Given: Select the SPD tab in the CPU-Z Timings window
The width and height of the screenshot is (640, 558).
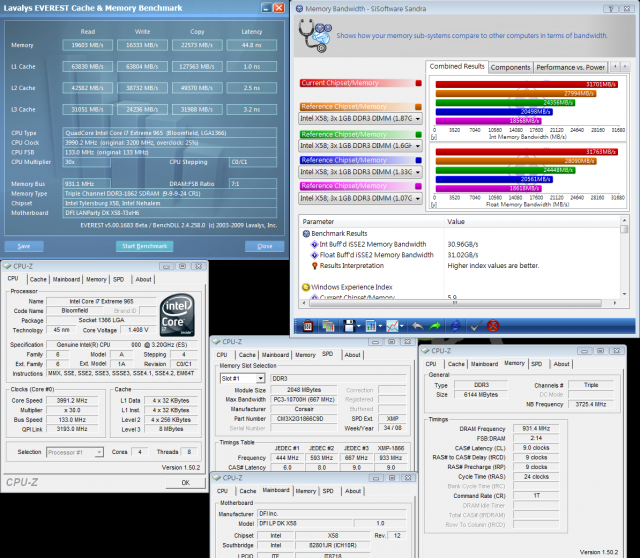Looking at the screenshot, I should coord(536,364).
